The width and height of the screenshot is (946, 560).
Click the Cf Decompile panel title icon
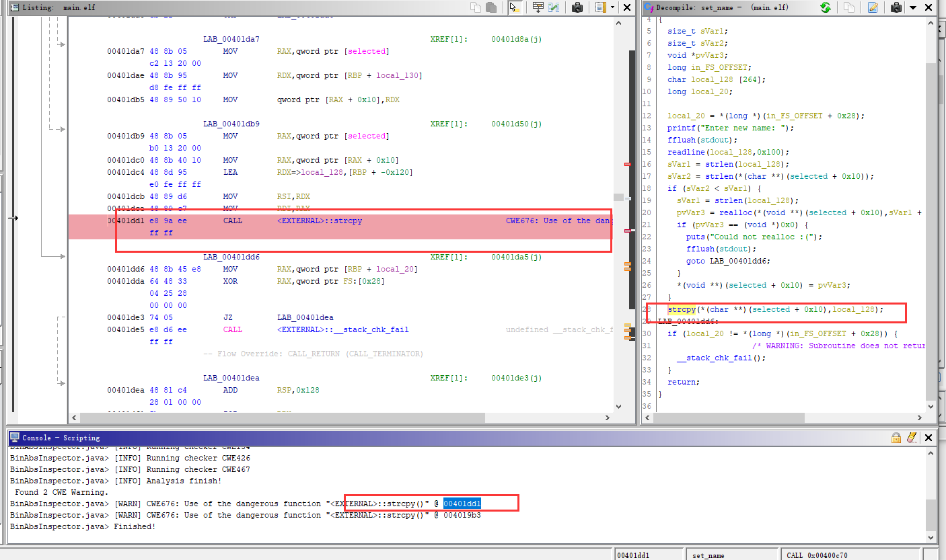[x=649, y=7]
